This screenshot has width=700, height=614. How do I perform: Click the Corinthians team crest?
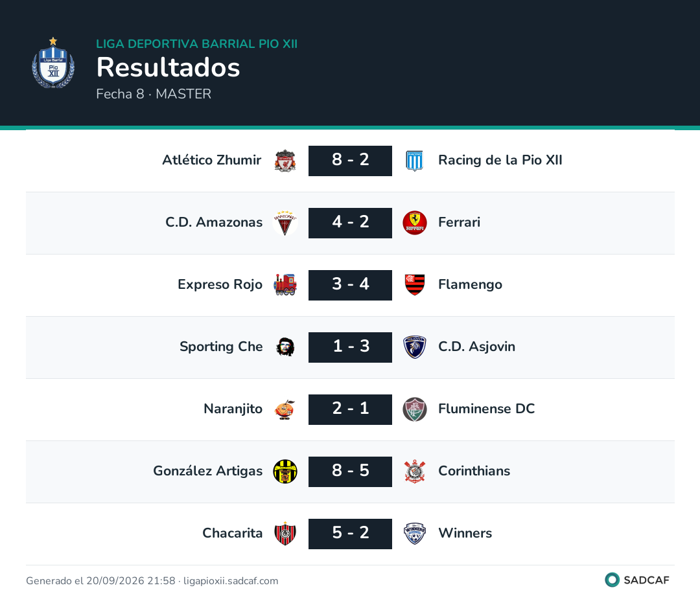coord(414,472)
